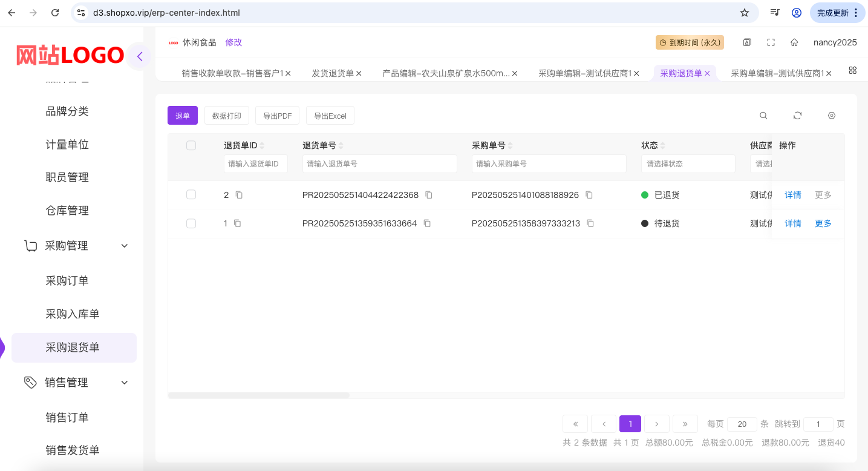Open table search via magnifier icon
Screen dimensions: 868x471
[763, 116]
